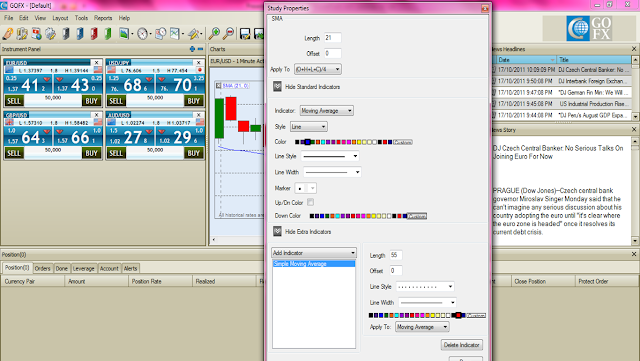Click the green binder toolbar icon
The width and height of the screenshot is (640, 361).
click(108, 33)
